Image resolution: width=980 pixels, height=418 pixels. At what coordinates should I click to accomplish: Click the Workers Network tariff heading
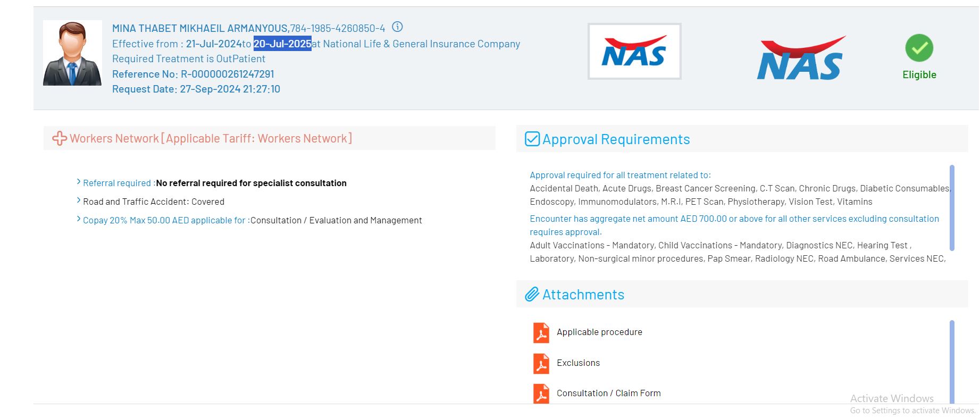click(211, 138)
